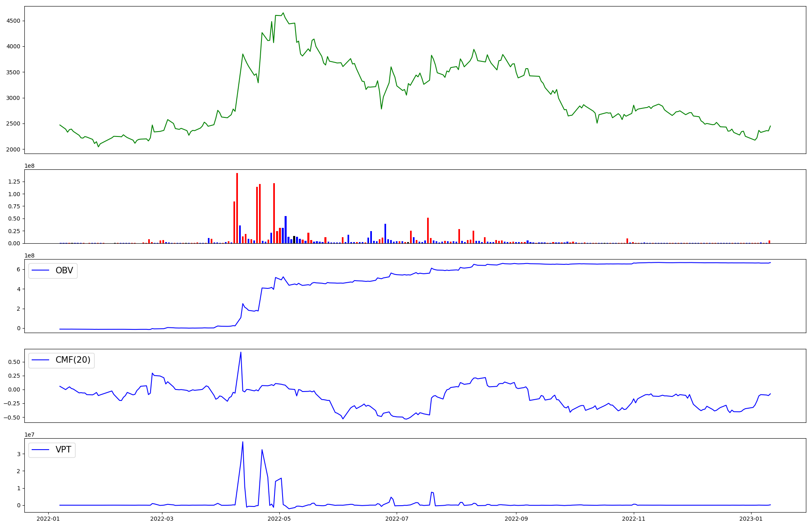This screenshot has width=812, height=528.
Task: Click the tallest blue volume bar
Action: (285, 229)
